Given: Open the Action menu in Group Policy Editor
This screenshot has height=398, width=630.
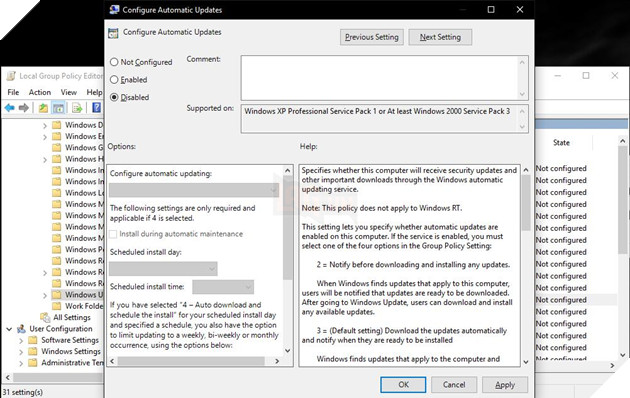Looking at the screenshot, I should 40,92.
